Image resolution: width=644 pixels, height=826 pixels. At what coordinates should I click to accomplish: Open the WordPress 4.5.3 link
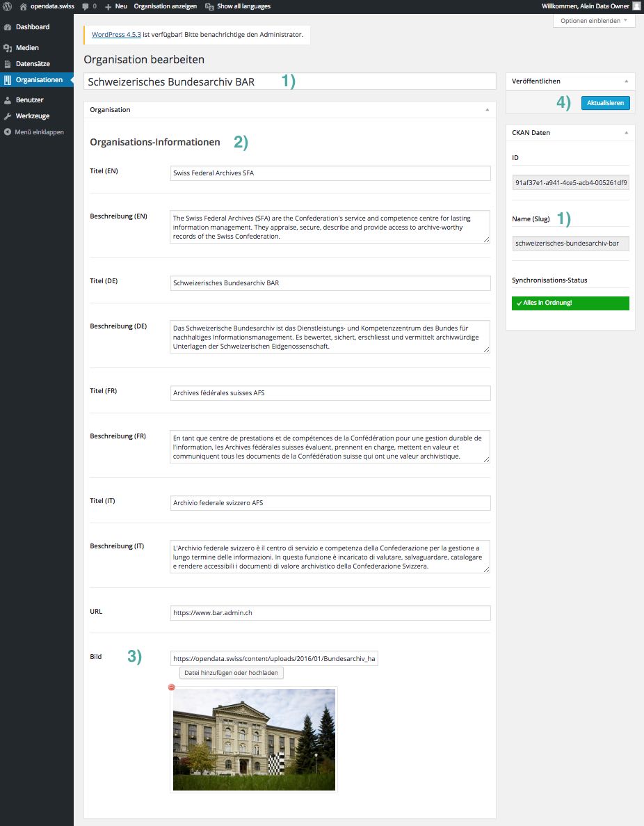coord(116,35)
